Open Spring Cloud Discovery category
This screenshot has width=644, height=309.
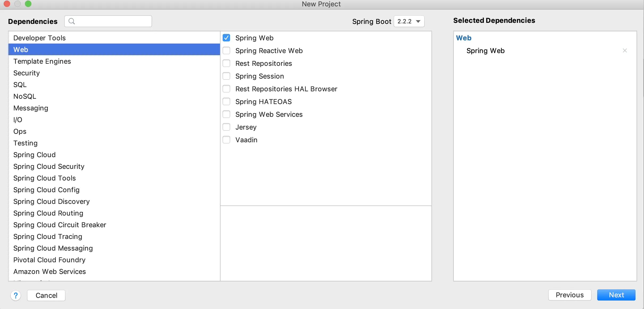coord(114,201)
